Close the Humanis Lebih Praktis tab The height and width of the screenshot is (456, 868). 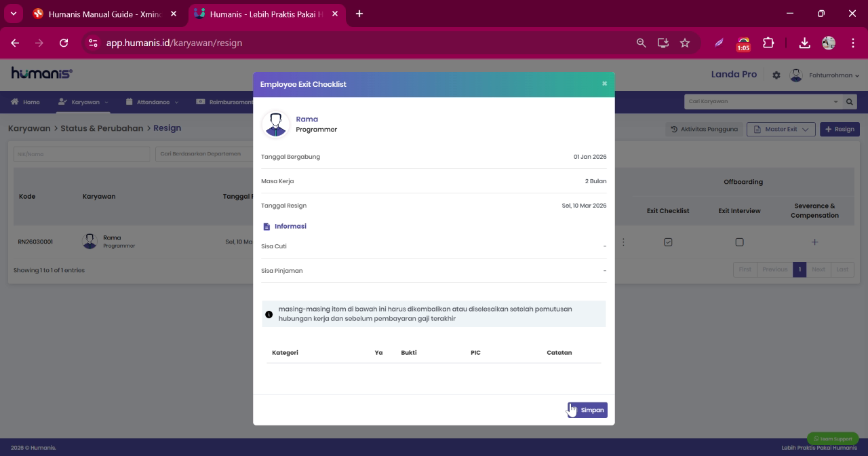pyautogui.click(x=334, y=14)
